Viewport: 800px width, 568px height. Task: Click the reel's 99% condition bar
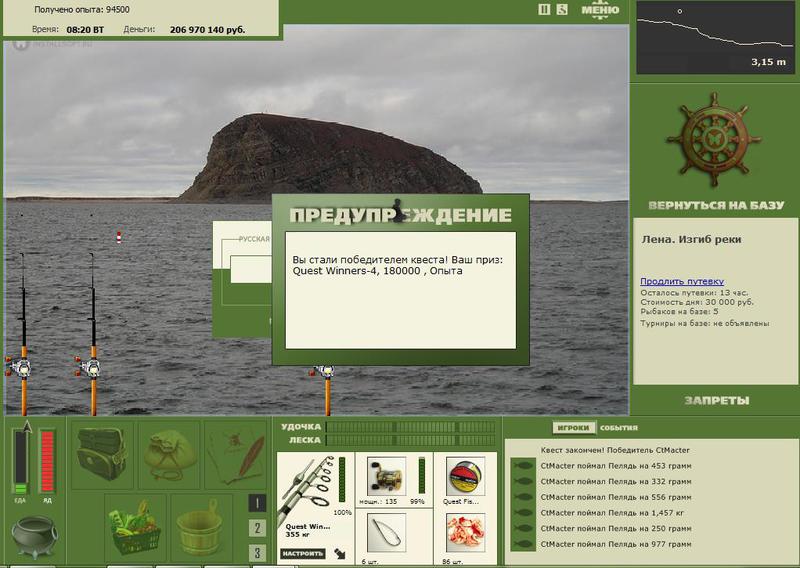pyautogui.click(x=422, y=476)
